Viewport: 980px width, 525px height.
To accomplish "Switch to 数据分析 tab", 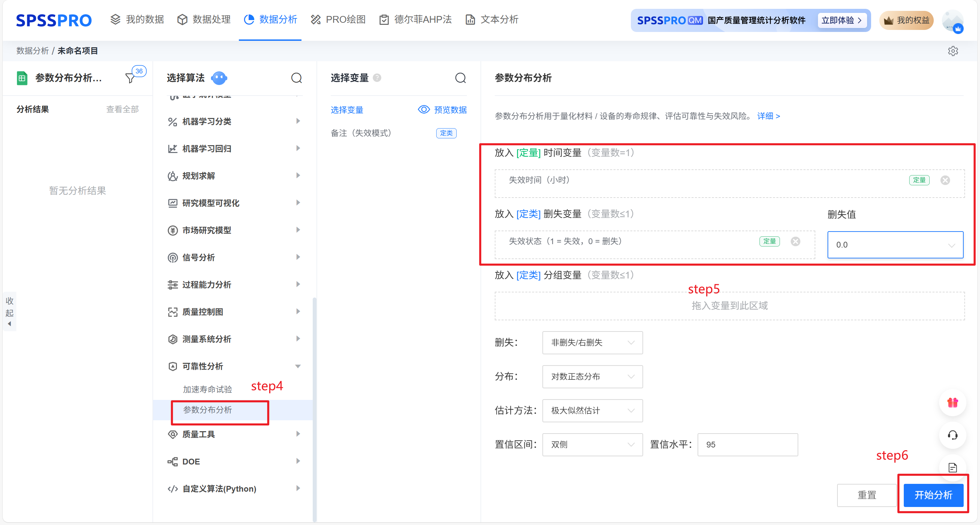I will 270,19.
